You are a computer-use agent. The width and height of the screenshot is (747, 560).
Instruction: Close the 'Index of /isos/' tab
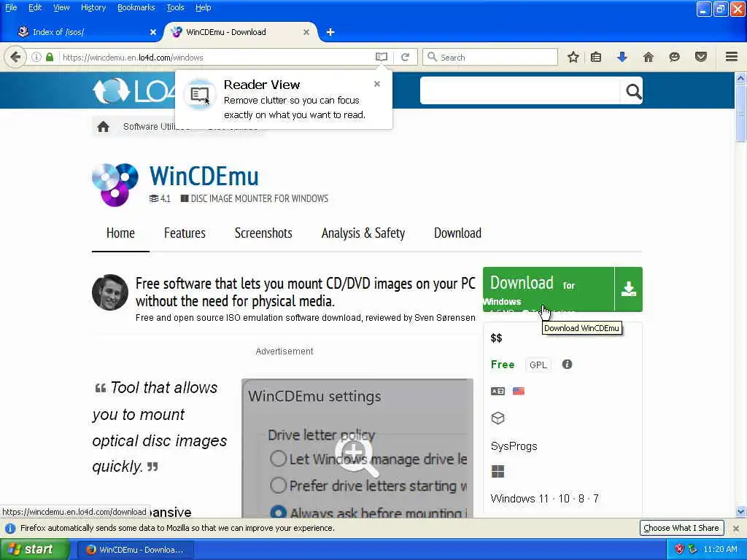coord(153,32)
